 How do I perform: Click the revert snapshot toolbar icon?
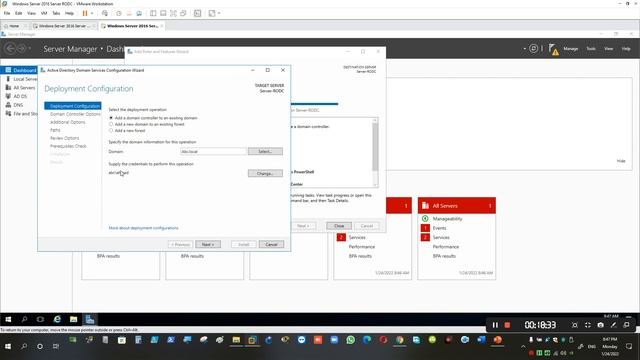pyautogui.click(x=129, y=13)
